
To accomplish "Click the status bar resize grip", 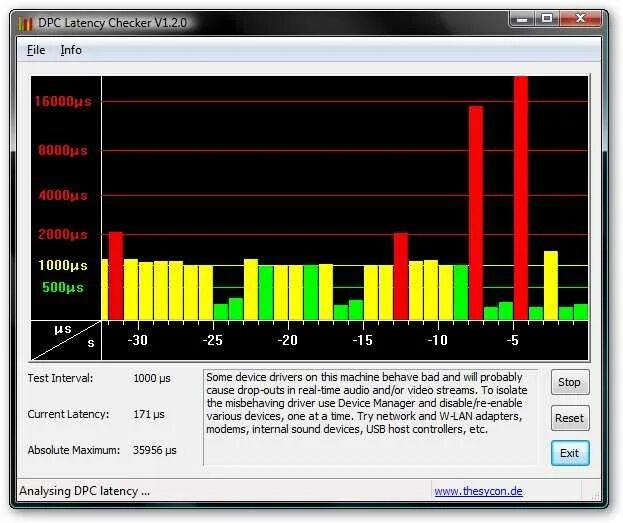I will pos(596,494).
